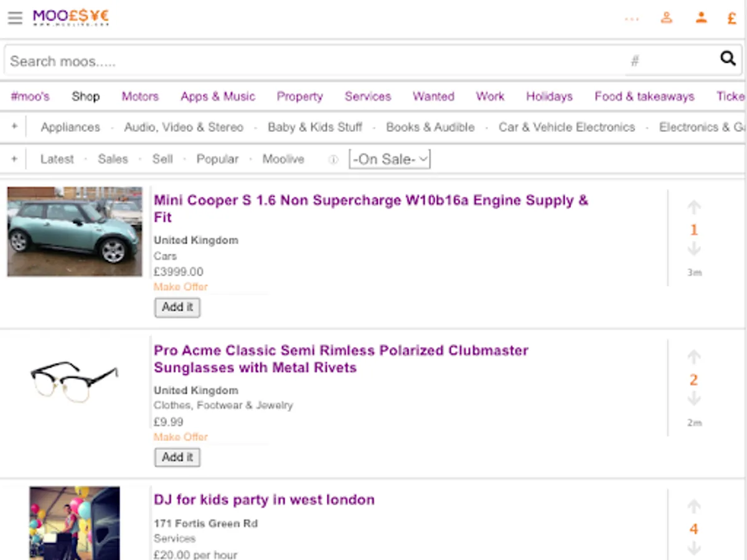747x560 pixels.
Task: Open the On Sale dropdown
Action: coord(390,159)
